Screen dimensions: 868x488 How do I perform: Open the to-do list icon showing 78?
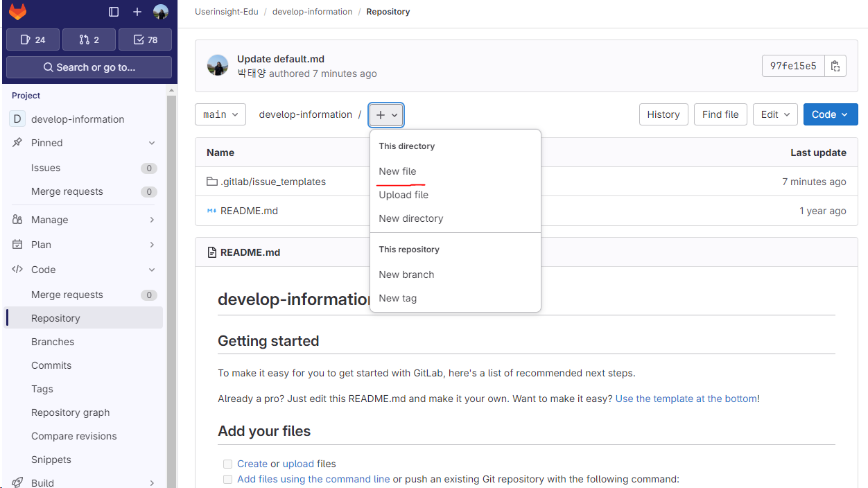coord(145,39)
